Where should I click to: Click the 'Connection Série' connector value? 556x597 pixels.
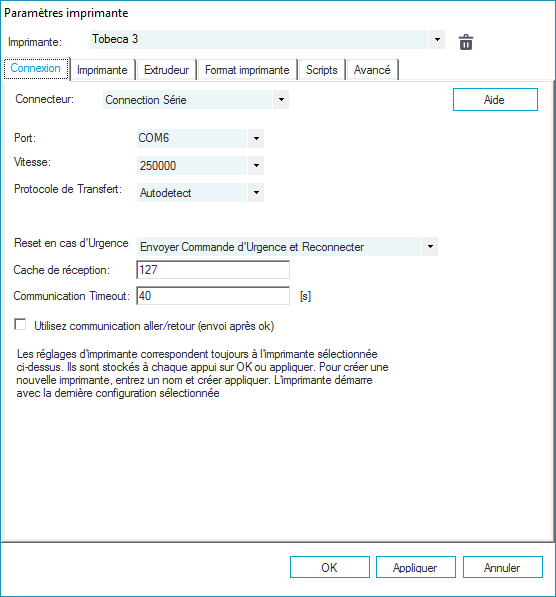click(x=188, y=100)
